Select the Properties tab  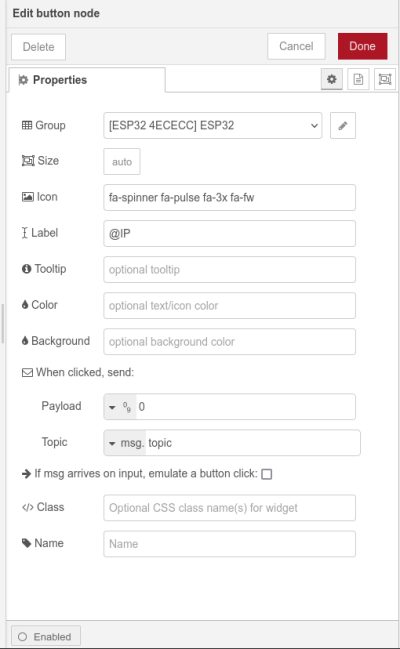pyautogui.click(x=87, y=80)
